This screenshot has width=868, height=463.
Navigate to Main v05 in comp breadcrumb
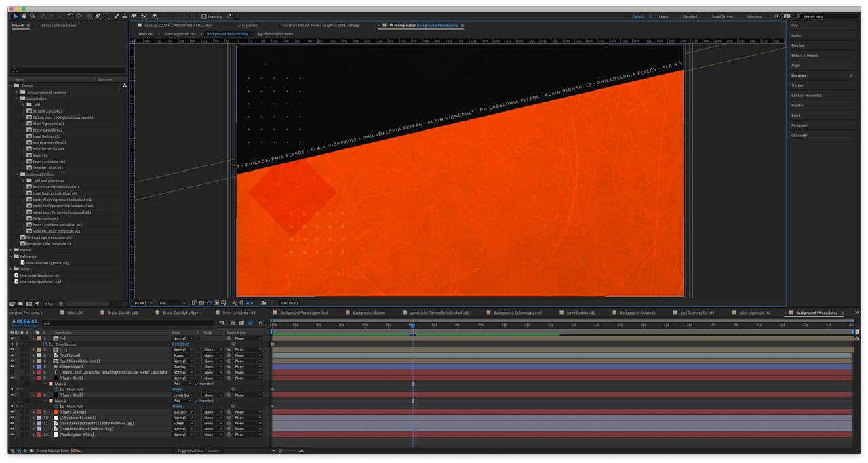tap(146, 33)
